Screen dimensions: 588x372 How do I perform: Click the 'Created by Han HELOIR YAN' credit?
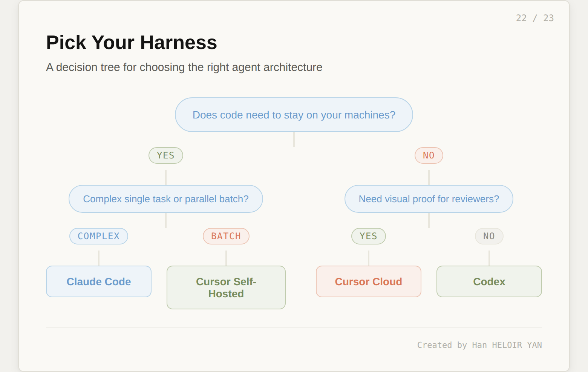point(479,345)
